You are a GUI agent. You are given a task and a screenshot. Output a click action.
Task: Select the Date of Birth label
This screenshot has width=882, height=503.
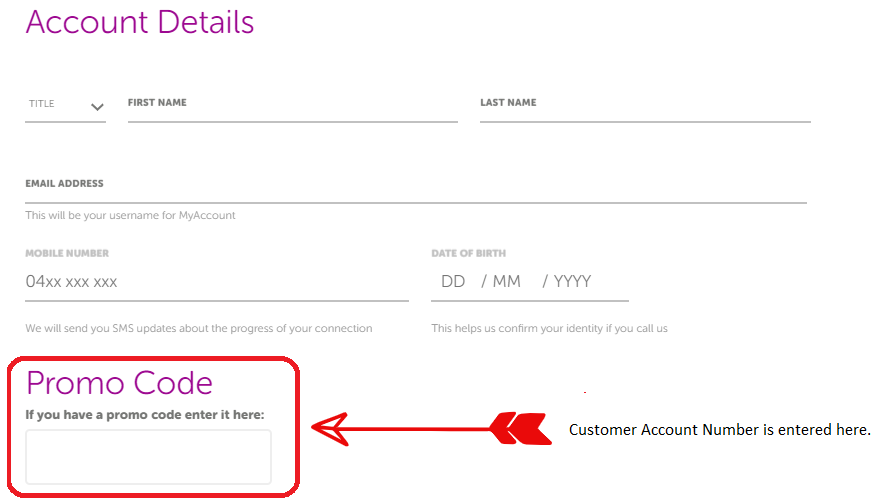469,253
